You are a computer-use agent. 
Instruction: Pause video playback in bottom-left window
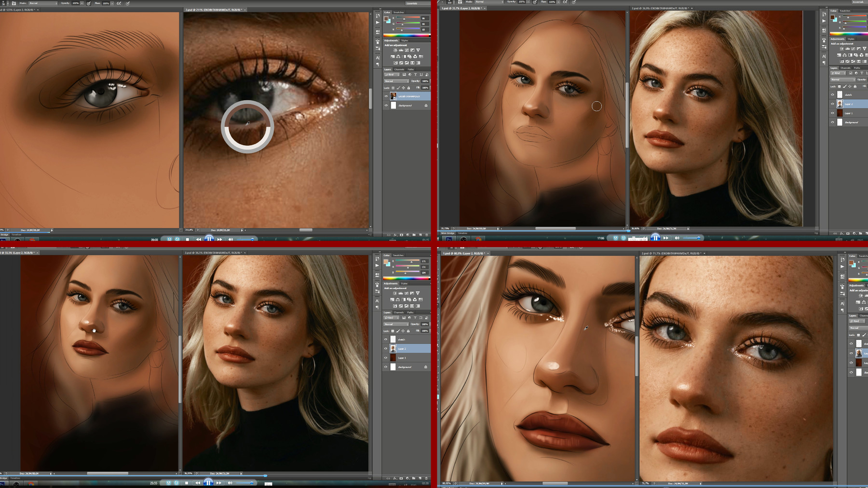pyautogui.click(x=208, y=482)
